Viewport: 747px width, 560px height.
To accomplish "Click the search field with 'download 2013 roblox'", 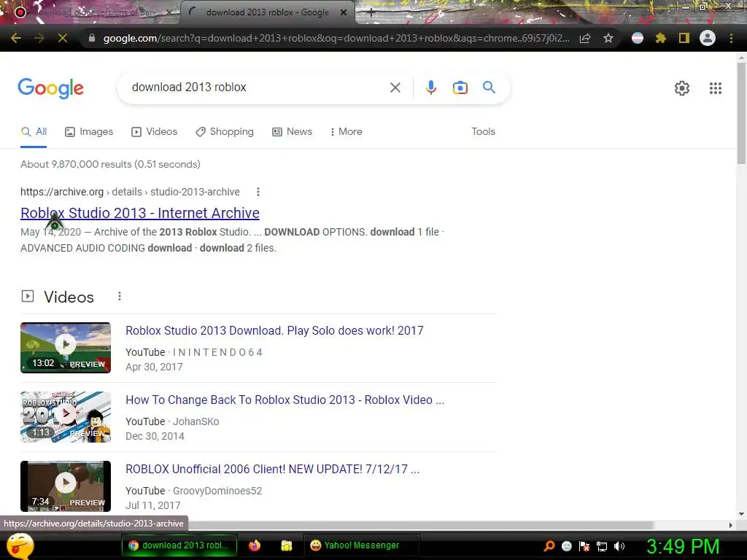I will (255, 87).
